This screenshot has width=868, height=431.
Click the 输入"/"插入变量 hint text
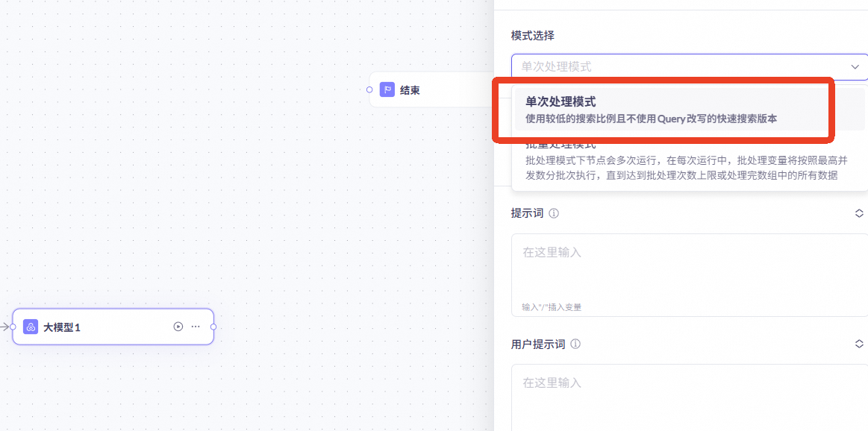[x=552, y=307]
